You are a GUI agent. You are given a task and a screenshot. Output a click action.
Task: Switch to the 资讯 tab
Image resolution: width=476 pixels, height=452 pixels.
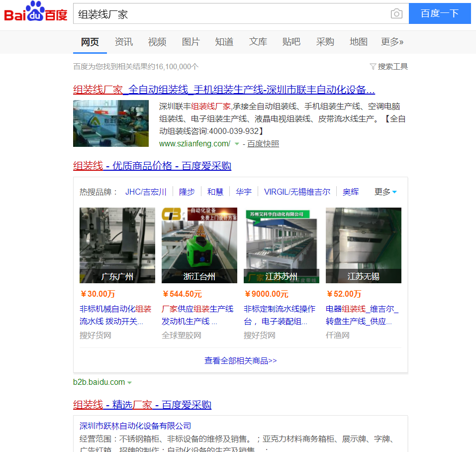coord(123,42)
